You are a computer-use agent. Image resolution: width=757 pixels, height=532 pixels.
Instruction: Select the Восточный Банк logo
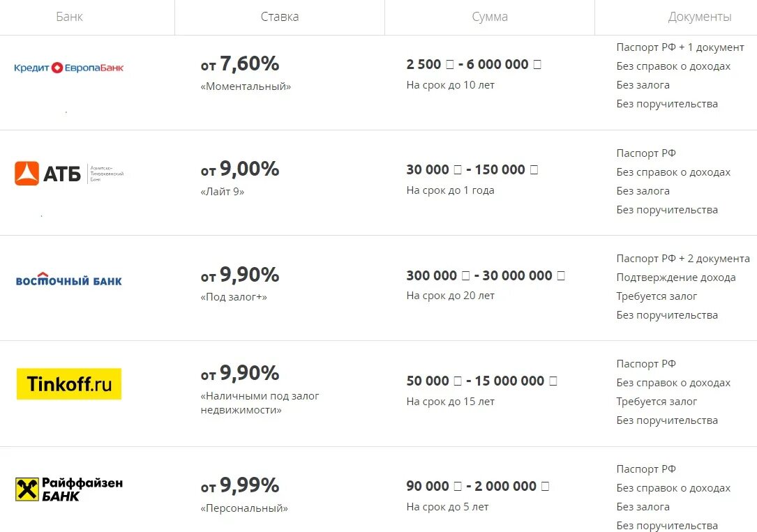(x=68, y=280)
